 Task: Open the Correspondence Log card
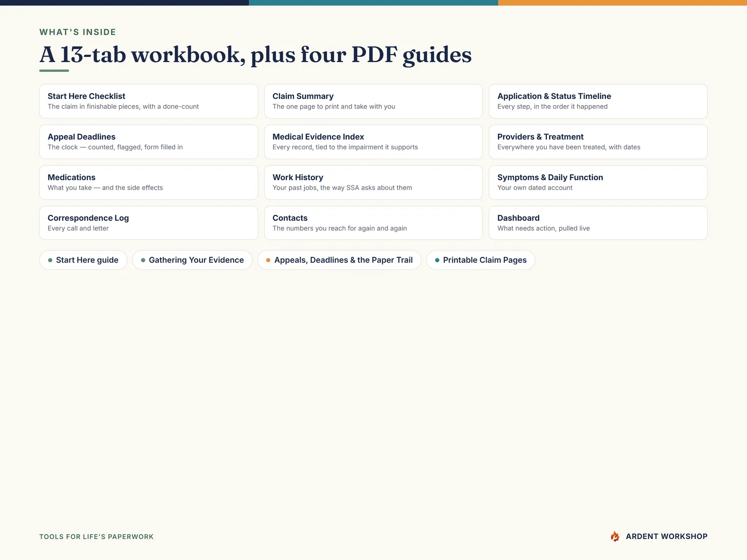point(148,223)
